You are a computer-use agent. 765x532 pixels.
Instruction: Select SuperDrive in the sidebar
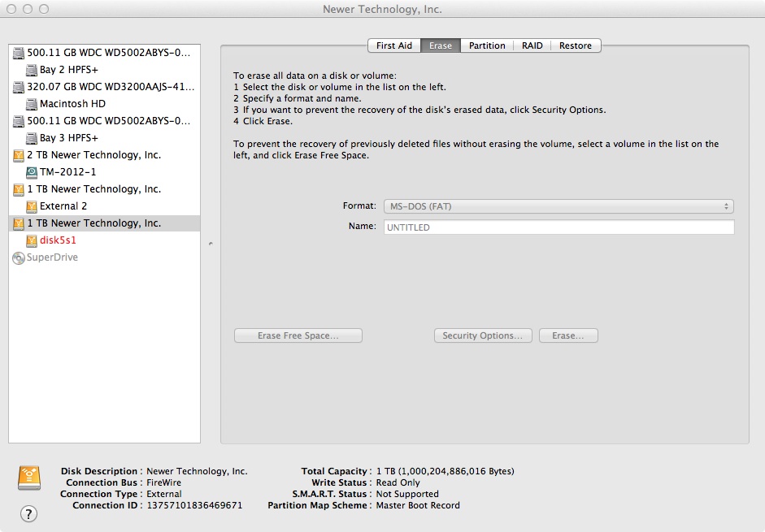tap(104, 257)
